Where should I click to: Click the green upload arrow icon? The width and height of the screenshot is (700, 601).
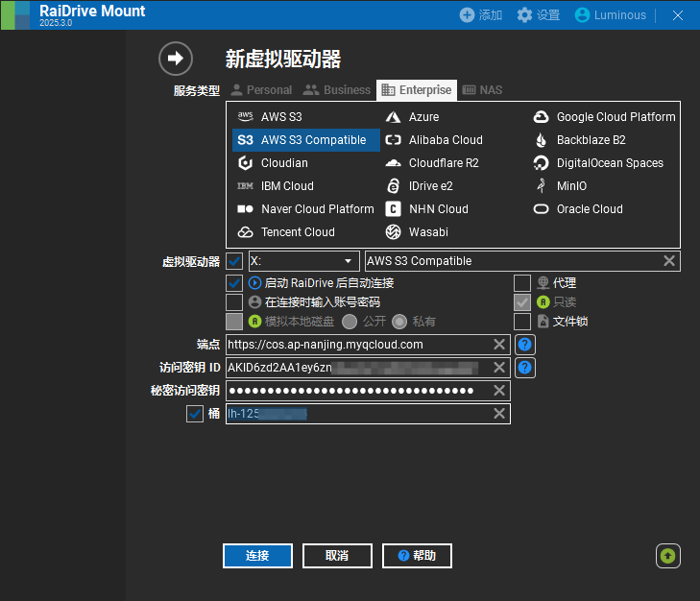668,556
